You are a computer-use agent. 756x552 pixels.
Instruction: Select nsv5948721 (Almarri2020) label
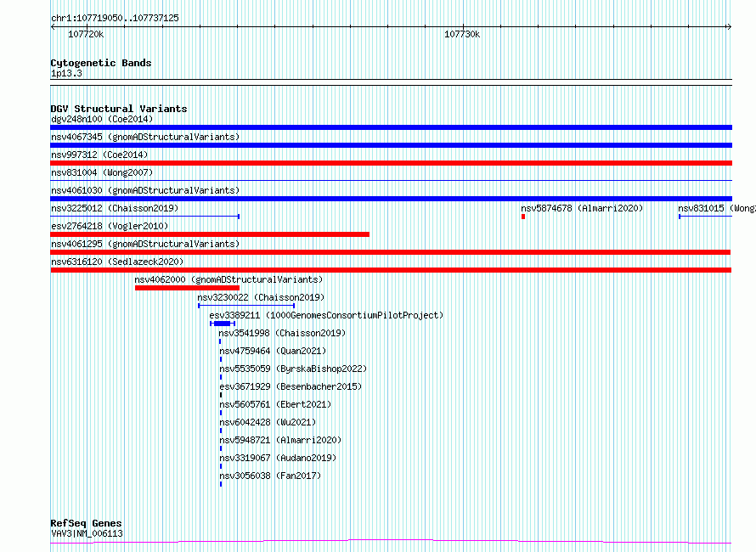(280, 440)
